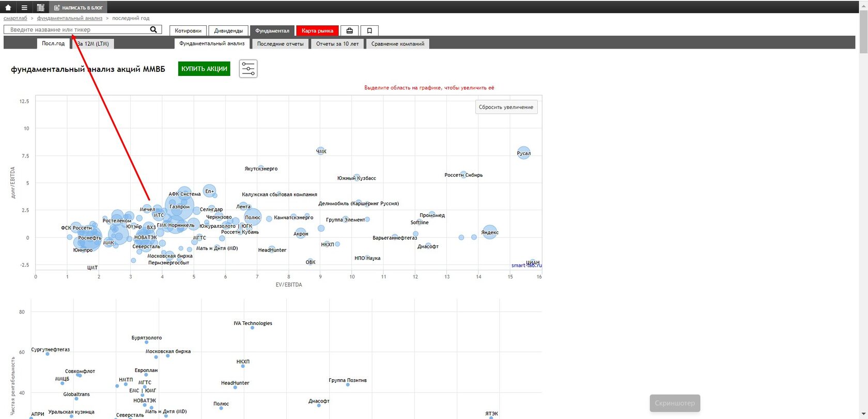Click the АФК Система chart label
Image resolution: width=868 pixels, height=419 pixels.
coord(184,194)
